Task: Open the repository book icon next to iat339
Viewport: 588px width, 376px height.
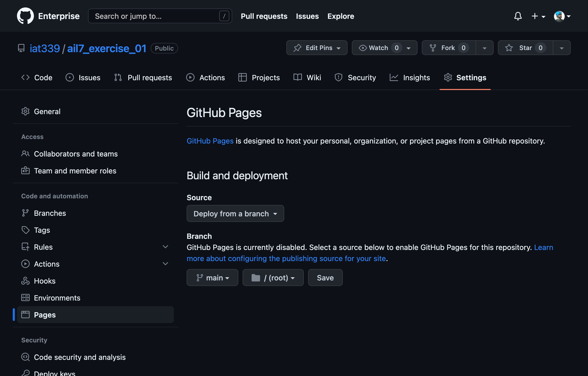Action: (21, 48)
